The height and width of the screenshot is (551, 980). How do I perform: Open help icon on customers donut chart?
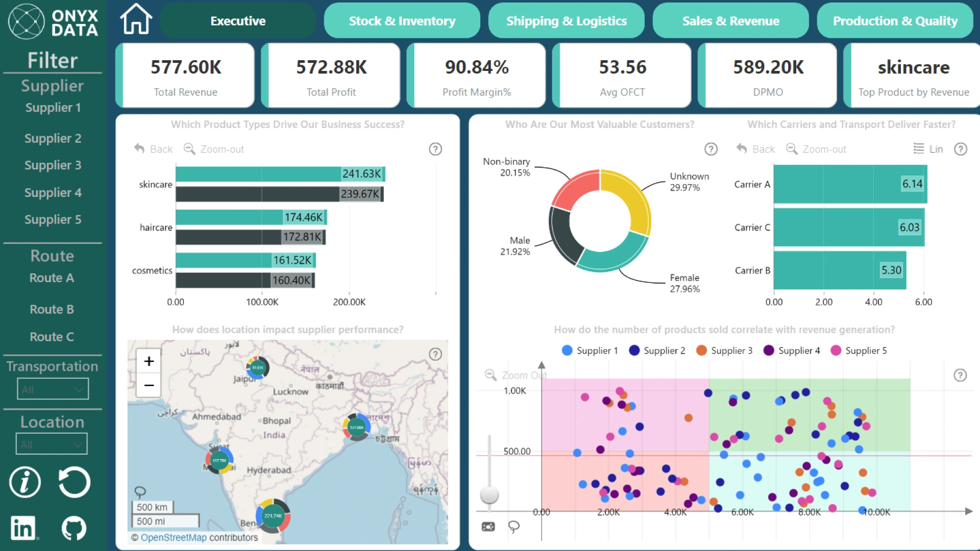[711, 149]
